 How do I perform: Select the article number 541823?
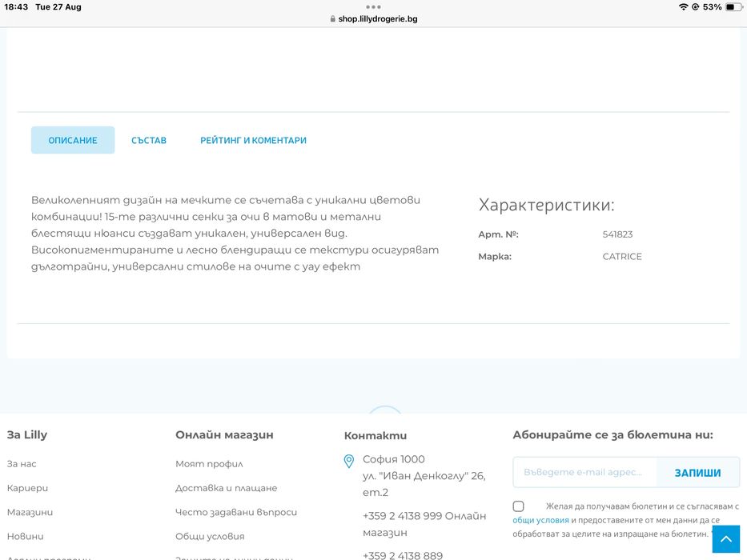click(x=617, y=234)
